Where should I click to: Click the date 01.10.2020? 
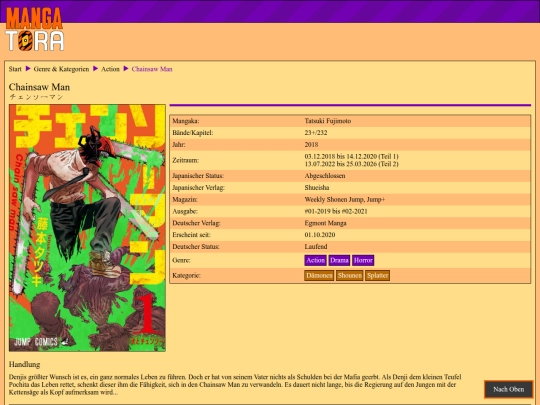320,235
